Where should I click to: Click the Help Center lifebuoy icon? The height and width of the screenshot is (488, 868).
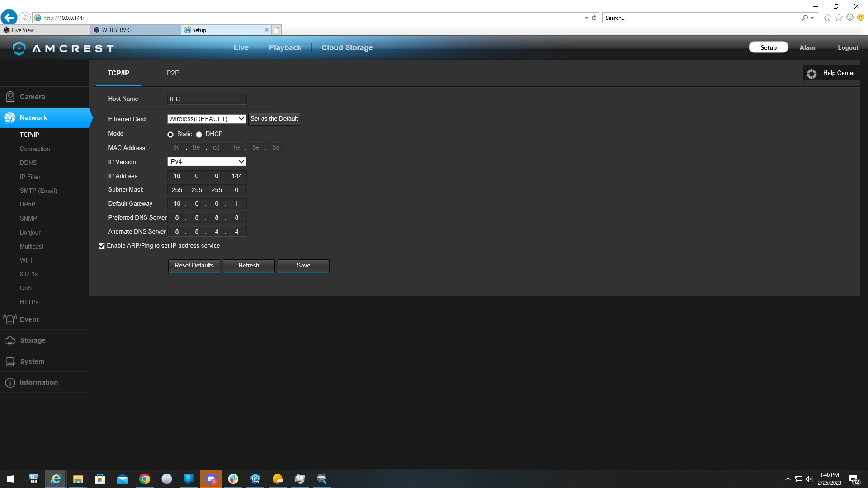pyautogui.click(x=811, y=74)
